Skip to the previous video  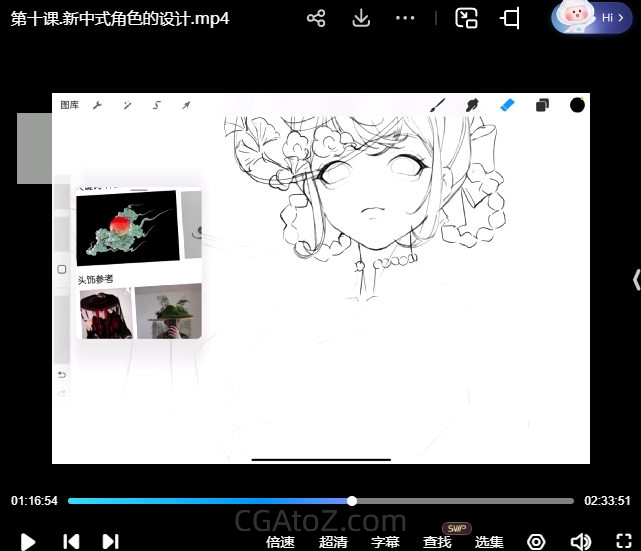(x=71, y=541)
